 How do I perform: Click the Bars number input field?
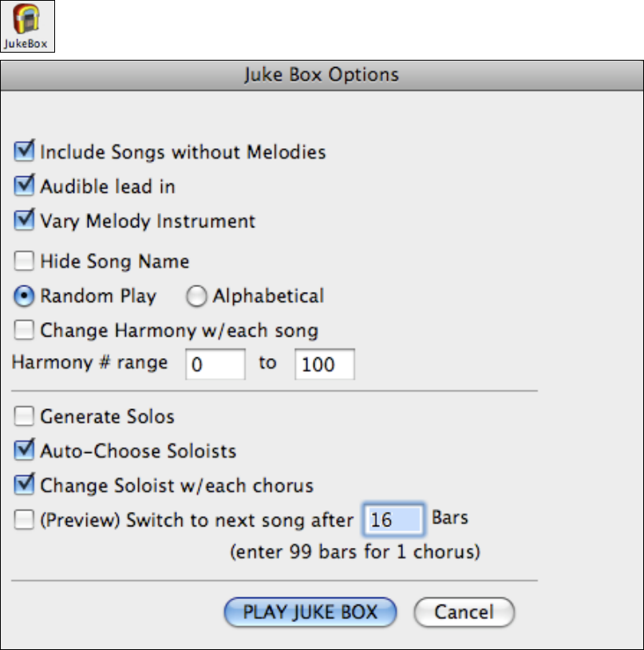coord(393,520)
